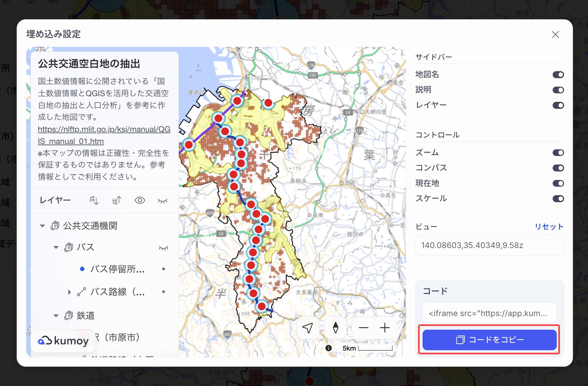Screen dimensions: 588x386
Task: Click the リセット view link
Action: [x=549, y=227]
